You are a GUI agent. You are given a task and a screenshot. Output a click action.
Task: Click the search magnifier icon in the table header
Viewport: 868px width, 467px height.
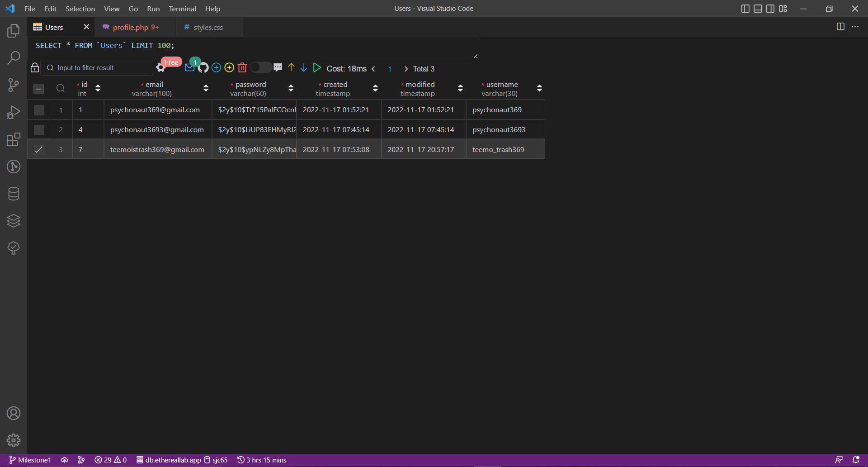click(61, 88)
